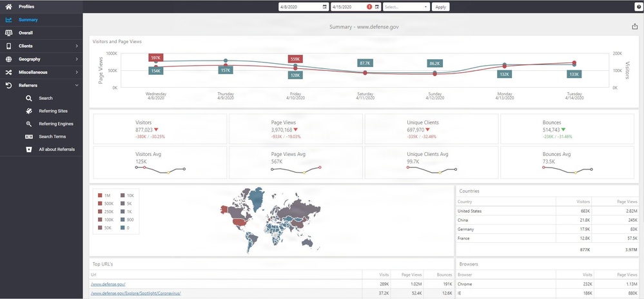Viewport: 644px width, 299px height.
Task: Click the Bounces Avg sparkline card
Action: (567, 162)
